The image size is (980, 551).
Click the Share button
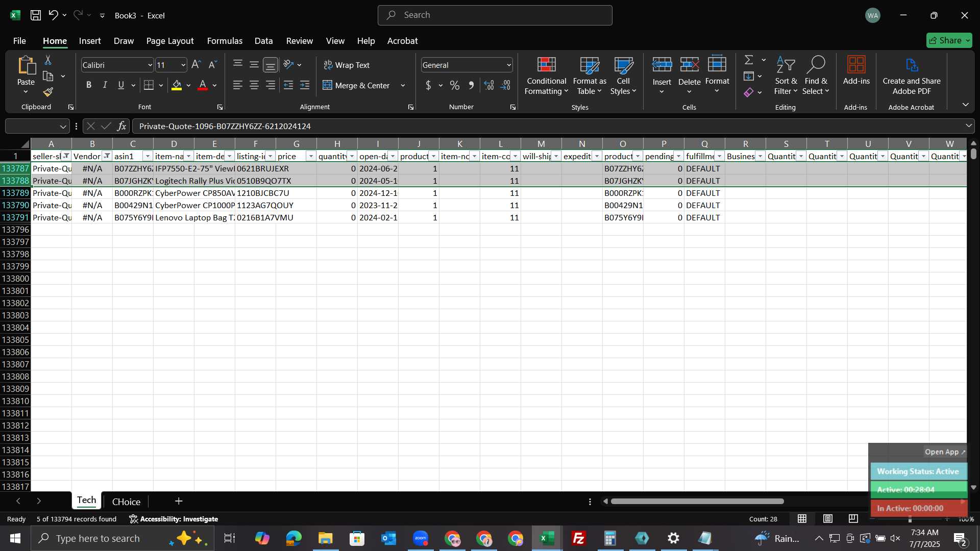click(949, 40)
